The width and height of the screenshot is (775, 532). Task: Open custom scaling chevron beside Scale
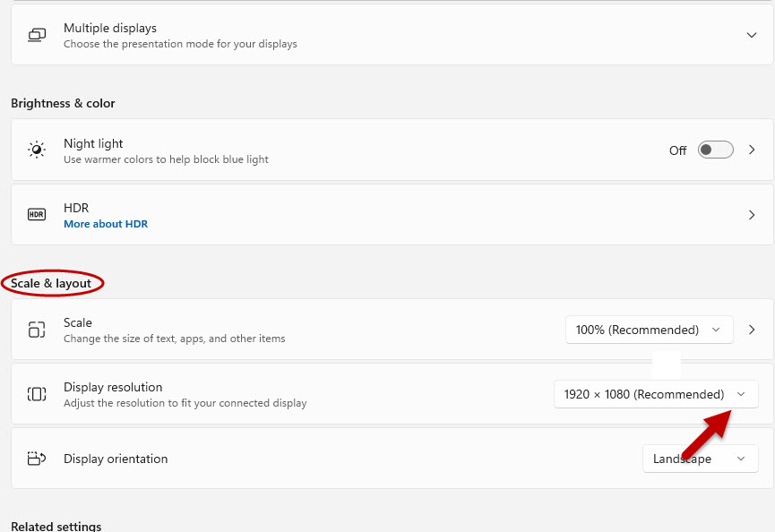(x=752, y=330)
